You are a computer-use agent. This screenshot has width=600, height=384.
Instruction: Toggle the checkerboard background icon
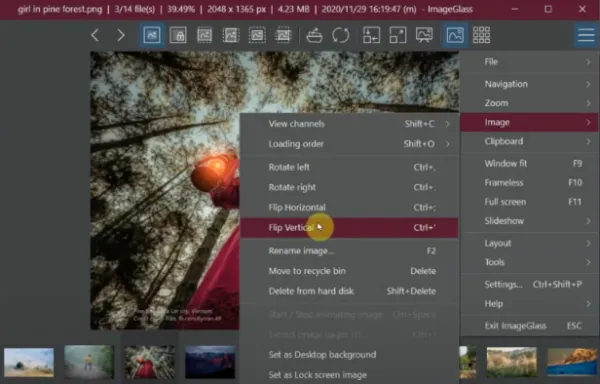(x=481, y=35)
